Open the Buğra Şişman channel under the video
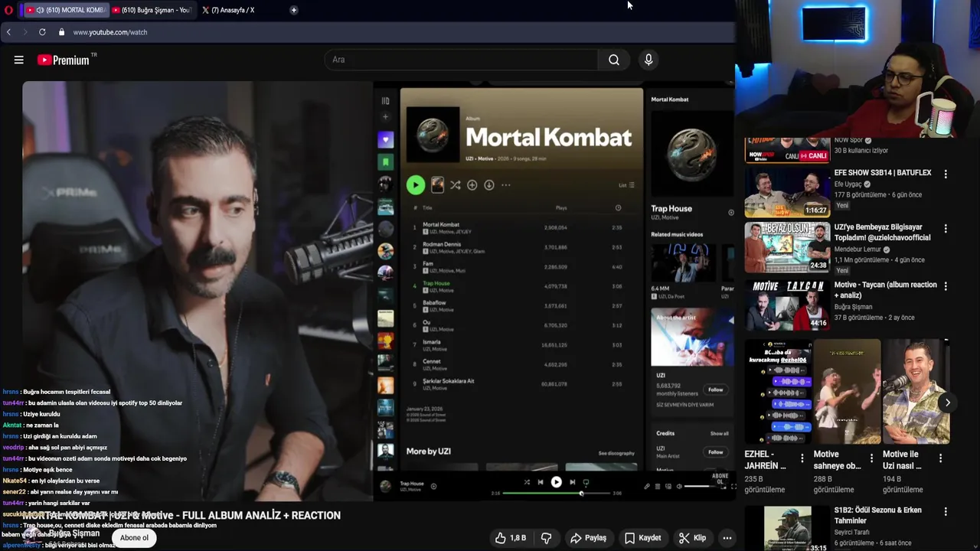Image resolution: width=980 pixels, height=551 pixels. point(73,533)
